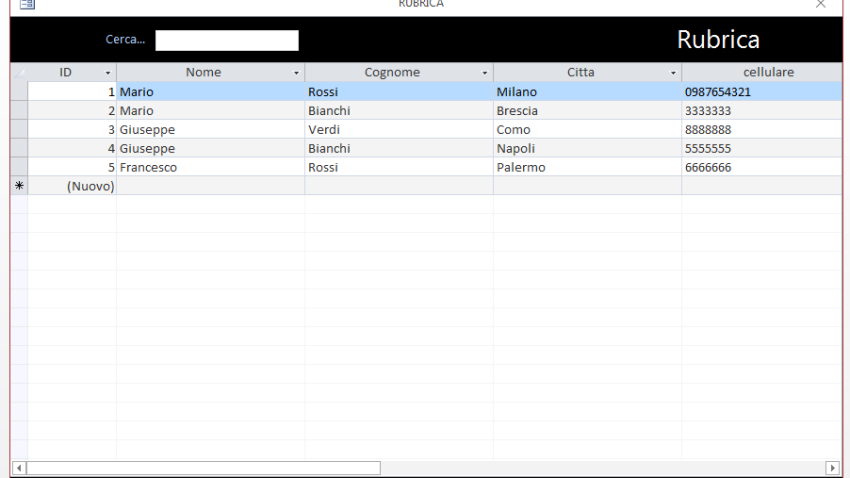Click the Giuseppe cell in the Verdi row
Viewport: 850px width, 478px height.
click(x=210, y=129)
